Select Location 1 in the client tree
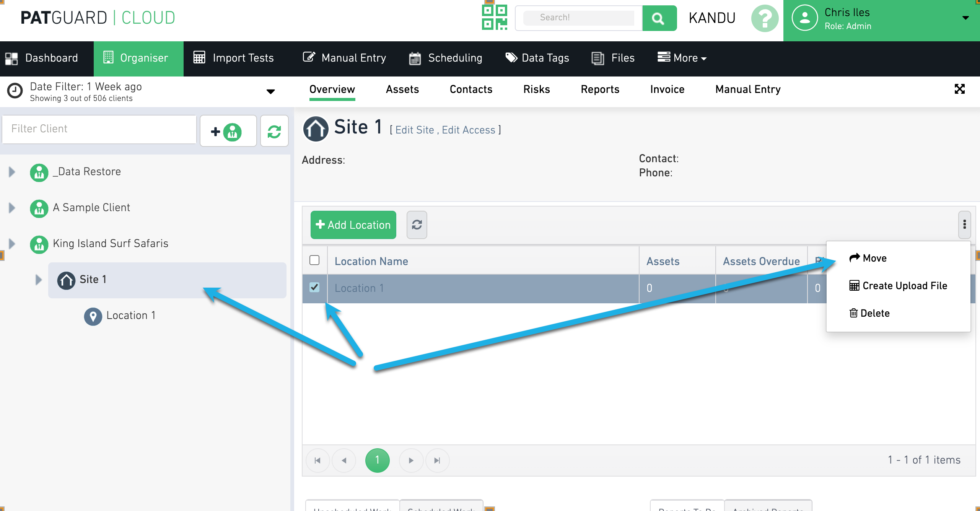The image size is (980, 511). [131, 316]
